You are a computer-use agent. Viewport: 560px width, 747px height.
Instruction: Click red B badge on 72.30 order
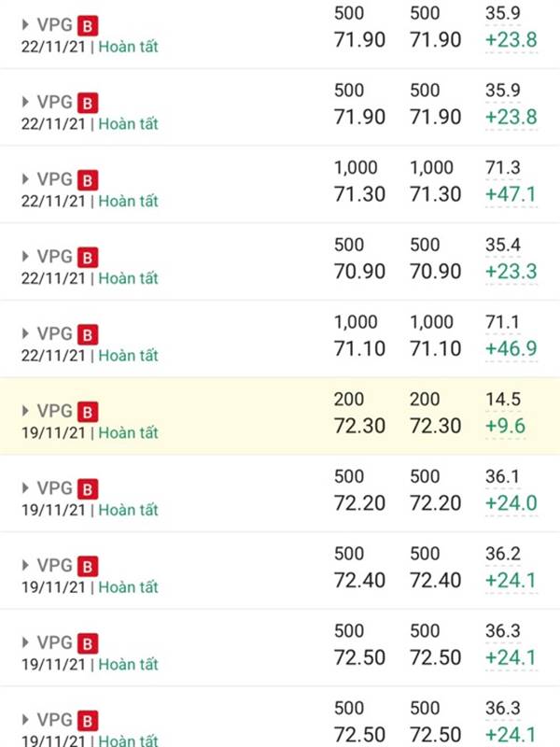(x=88, y=412)
